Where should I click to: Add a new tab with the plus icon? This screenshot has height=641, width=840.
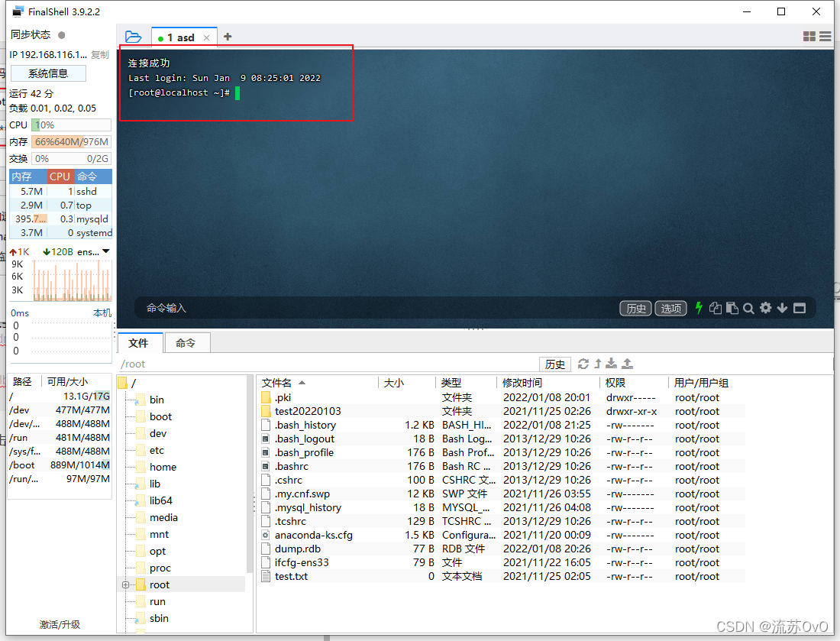pyautogui.click(x=228, y=37)
